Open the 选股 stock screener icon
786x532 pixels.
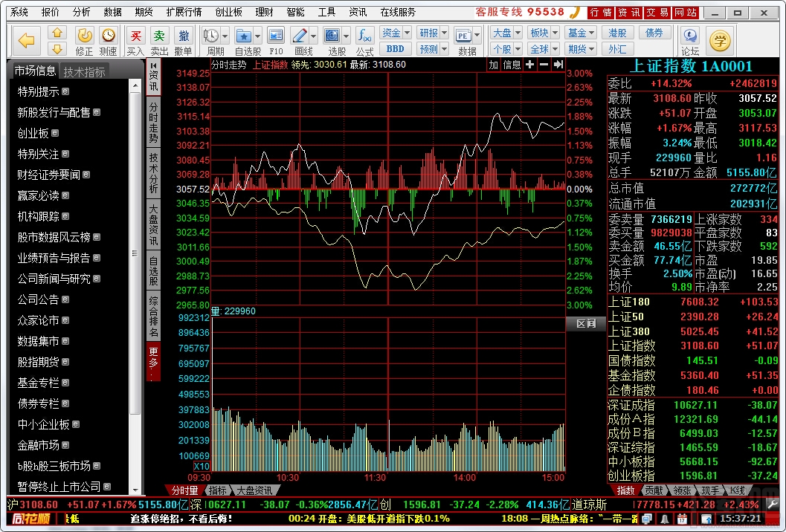(332, 36)
